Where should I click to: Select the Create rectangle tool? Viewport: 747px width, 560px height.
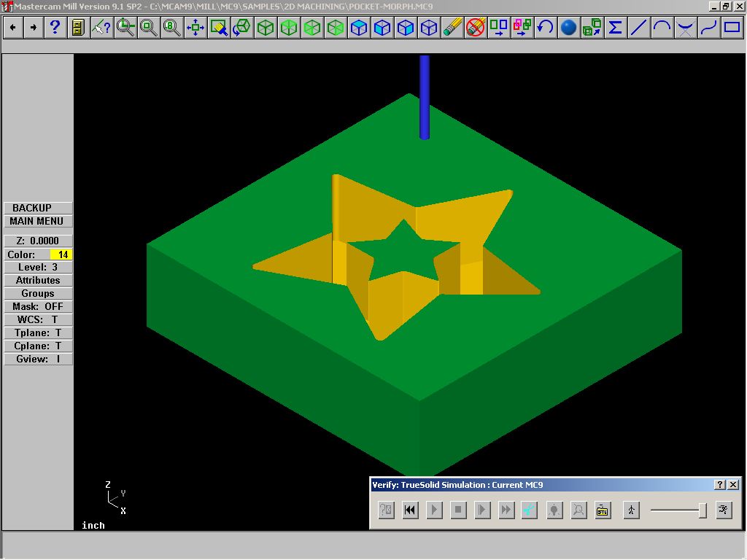click(x=732, y=28)
